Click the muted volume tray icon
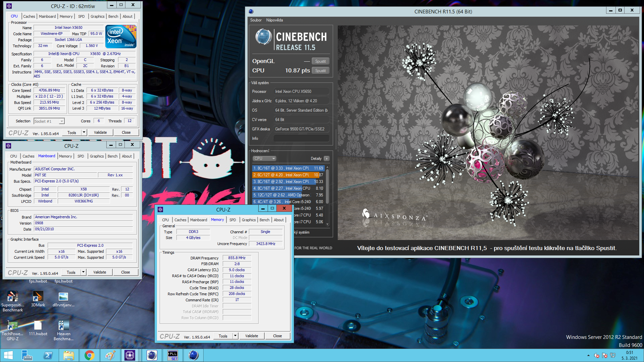This screenshot has height=362, width=644. (597, 355)
